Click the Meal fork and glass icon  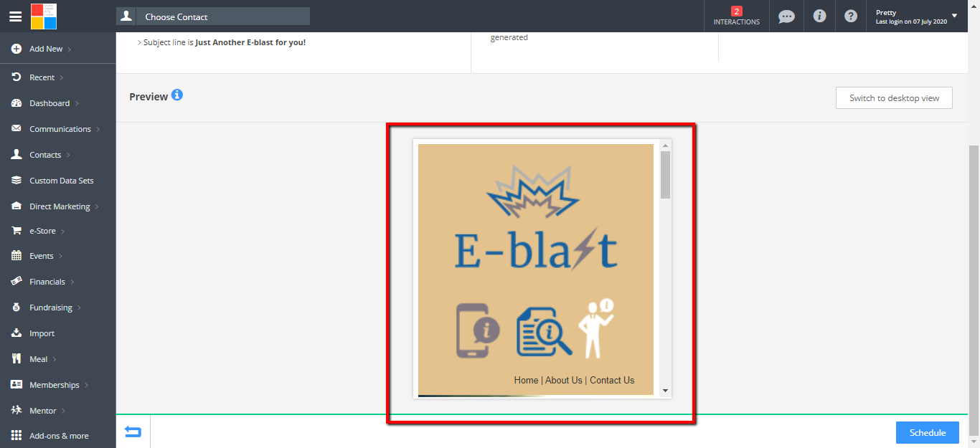tap(17, 359)
